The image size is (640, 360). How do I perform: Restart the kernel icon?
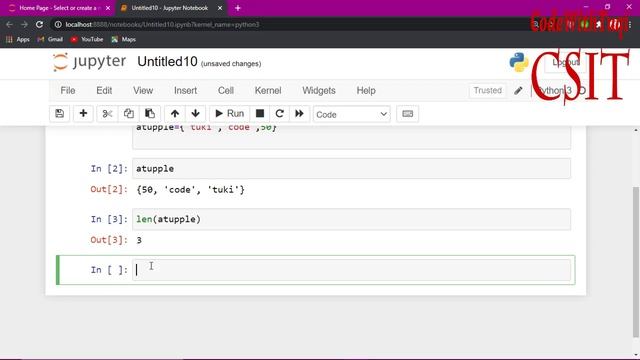click(x=280, y=114)
